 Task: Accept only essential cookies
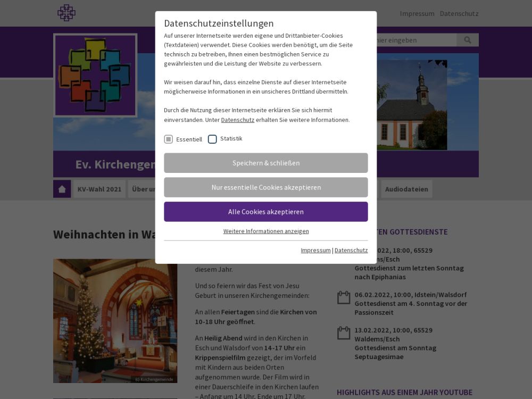coord(266,187)
